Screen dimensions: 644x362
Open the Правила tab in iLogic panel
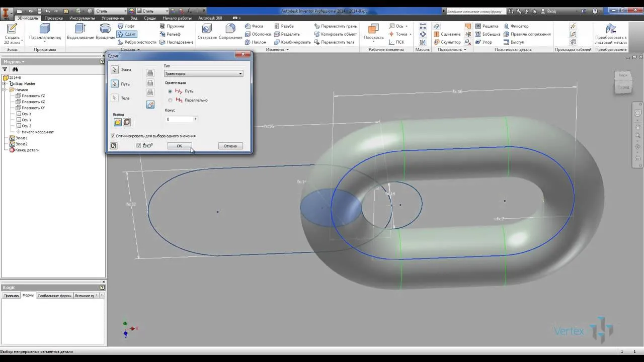(x=12, y=296)
